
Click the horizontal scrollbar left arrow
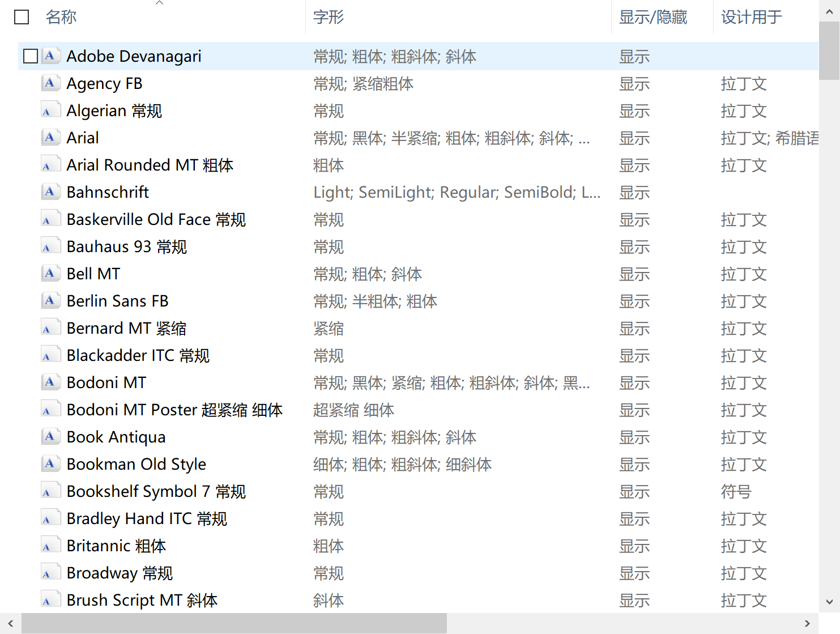coord(11,623)
